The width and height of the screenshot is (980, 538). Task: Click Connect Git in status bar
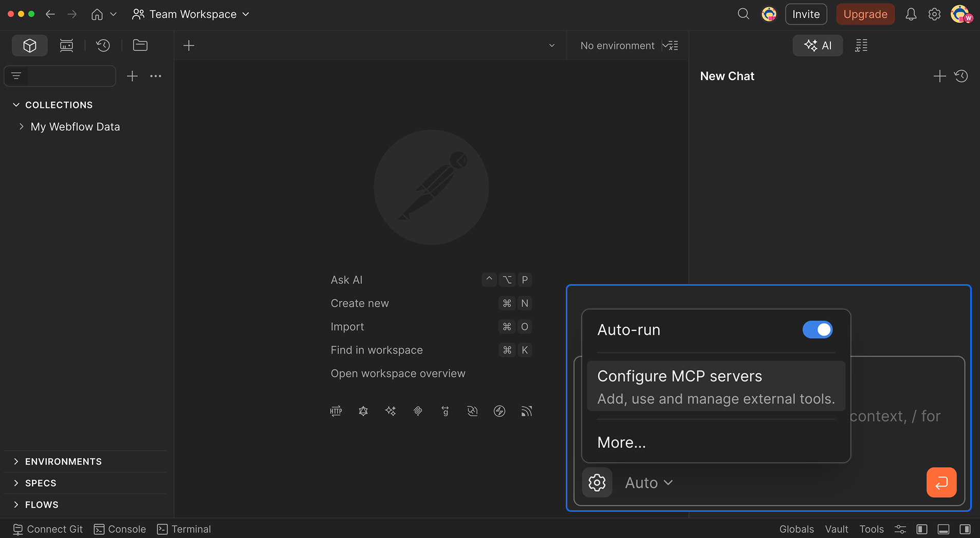(48, 529)
